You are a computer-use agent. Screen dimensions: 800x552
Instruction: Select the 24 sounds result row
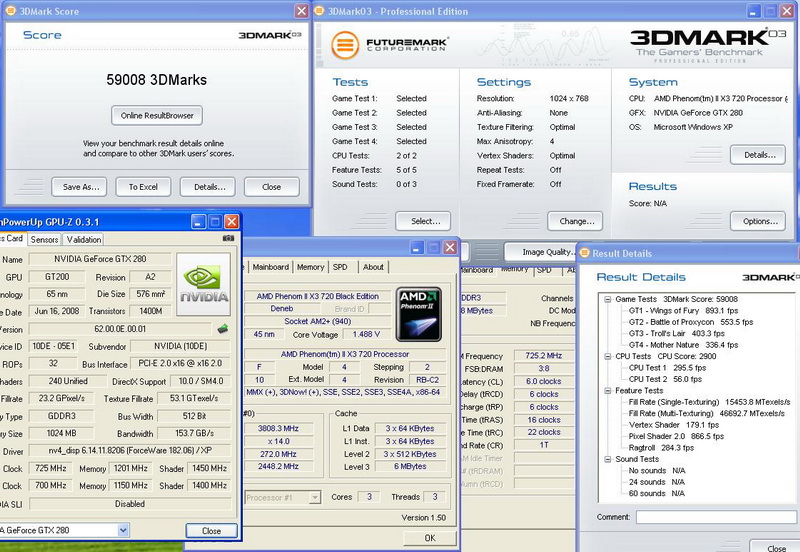(657, 482)
